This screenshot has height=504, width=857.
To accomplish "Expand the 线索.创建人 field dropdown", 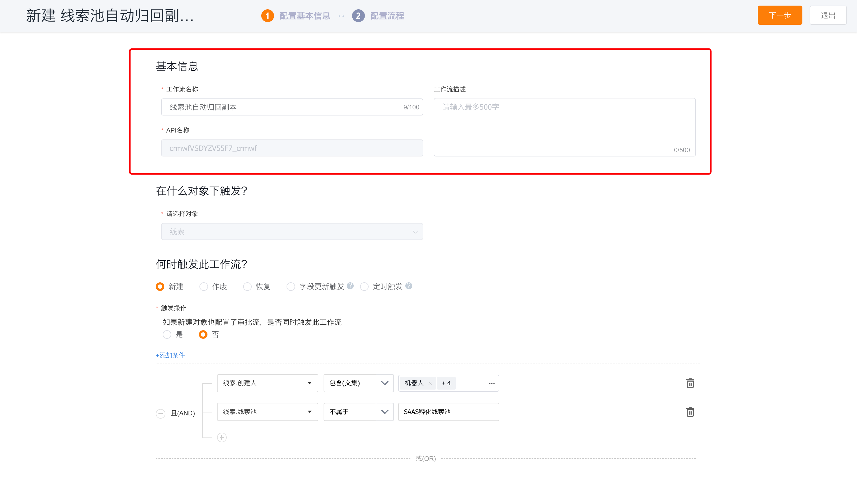I will click(x=267, y=383).
